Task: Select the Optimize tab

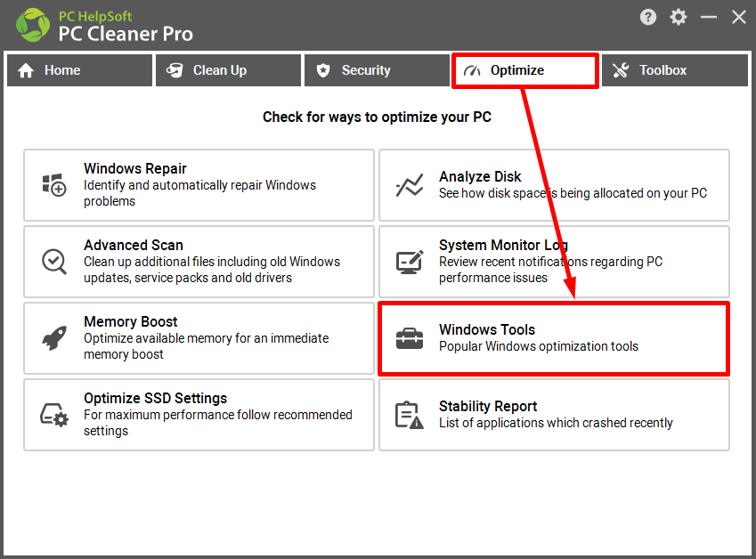Action: [x=525, y=70]
